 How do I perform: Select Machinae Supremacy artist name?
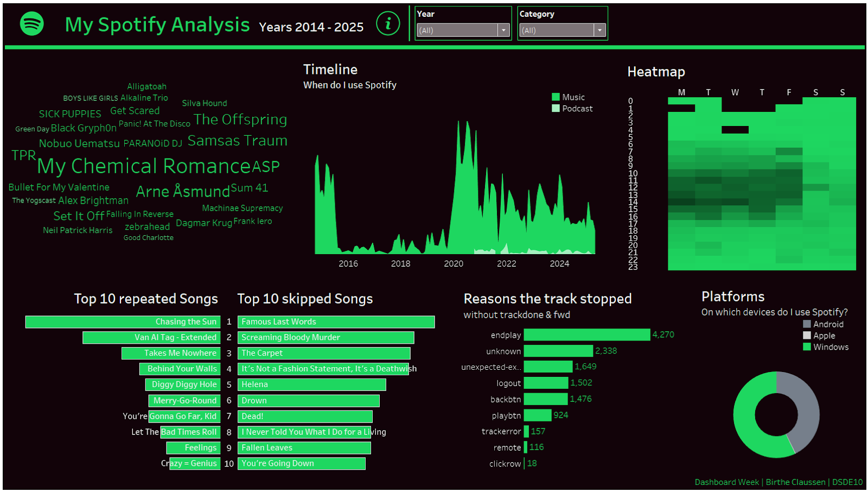point(242,208)
